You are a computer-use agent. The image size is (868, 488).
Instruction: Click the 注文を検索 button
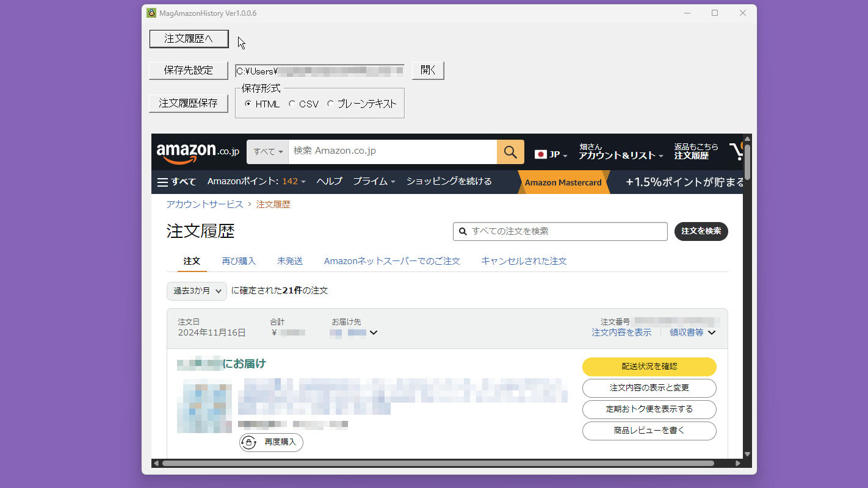(x=701, y=231)
